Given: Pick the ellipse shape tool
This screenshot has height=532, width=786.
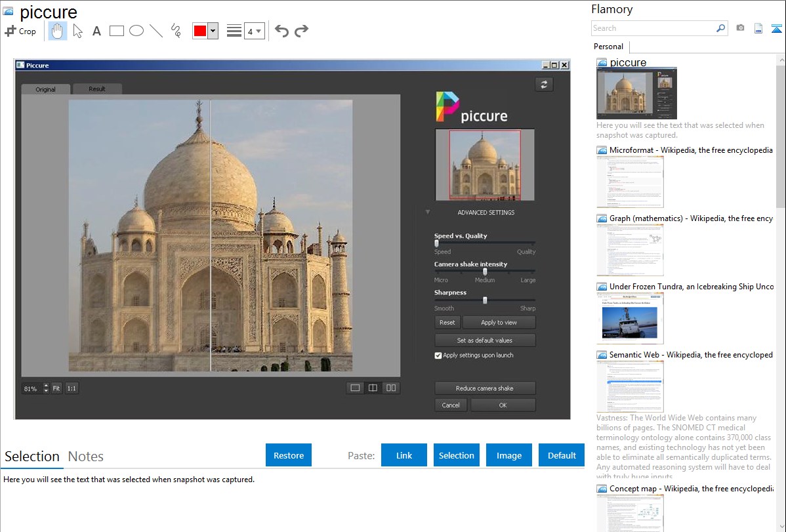Looking at the screenshot, I should tap(136, 31).
